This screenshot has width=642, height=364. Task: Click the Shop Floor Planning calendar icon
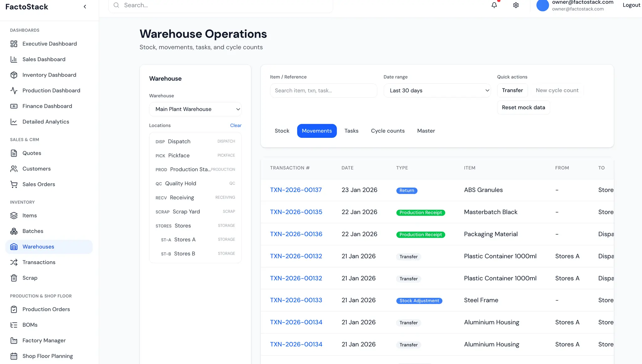click(x=14, y=356)
